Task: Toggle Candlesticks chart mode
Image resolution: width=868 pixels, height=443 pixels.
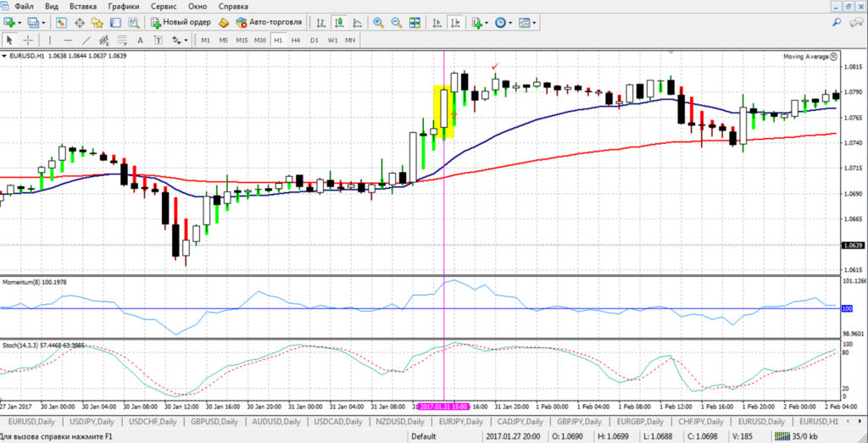Action: (339, 23)
